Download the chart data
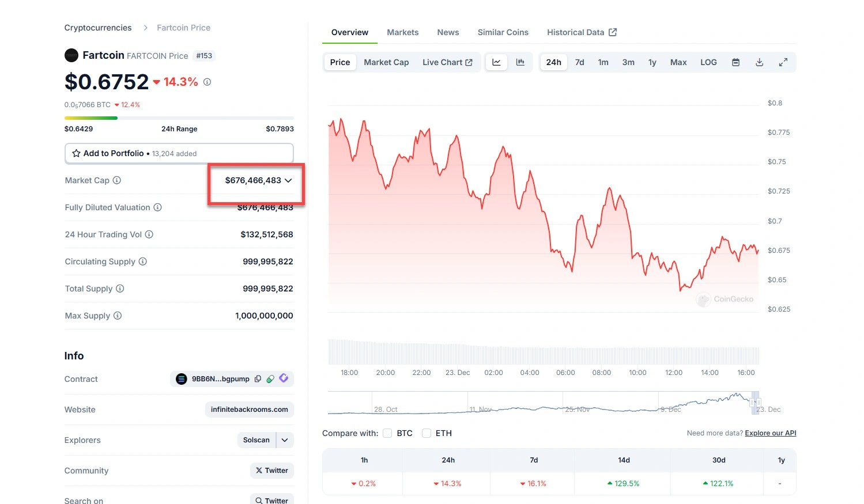864x504 pixels. [759, 62]
